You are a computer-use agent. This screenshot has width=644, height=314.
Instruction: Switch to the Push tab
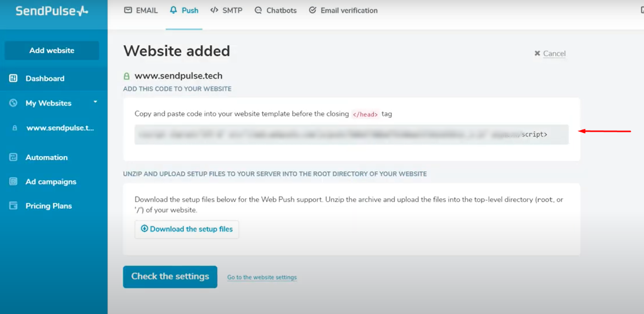[184, 10]
